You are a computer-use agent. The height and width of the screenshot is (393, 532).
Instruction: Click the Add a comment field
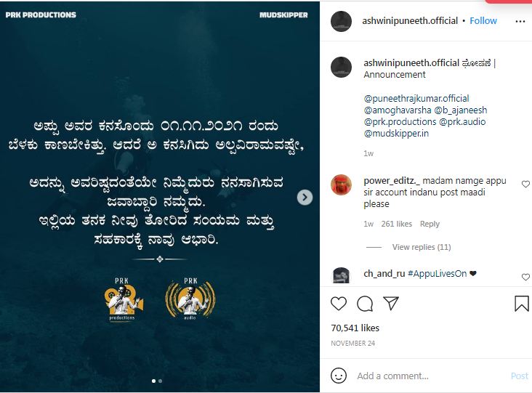coord(431,376)
